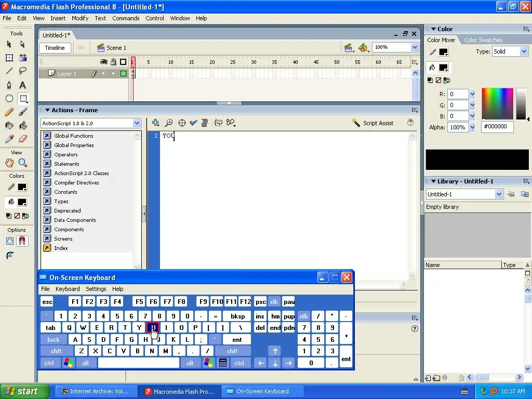Image resolution: width=532 pixels, height=399 pixels.
Task: Collapse the Color panel
Action: [x=433, y=29]
